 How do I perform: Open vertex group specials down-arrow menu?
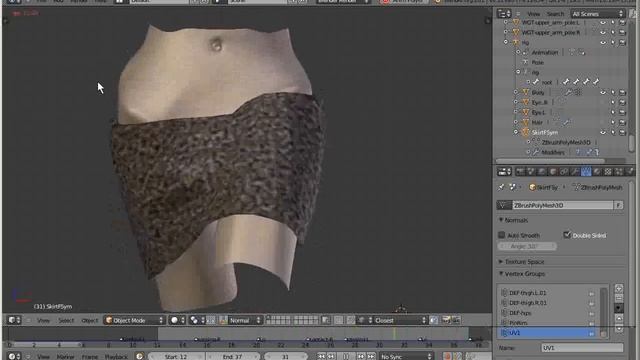[x=619, y=308]
